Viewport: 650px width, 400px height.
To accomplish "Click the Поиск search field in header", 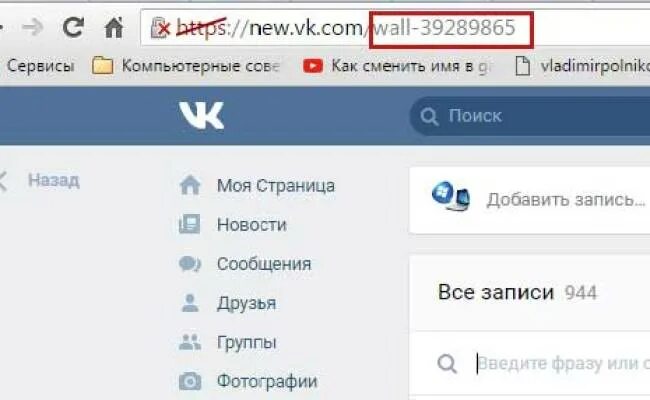I will [530, 116].
